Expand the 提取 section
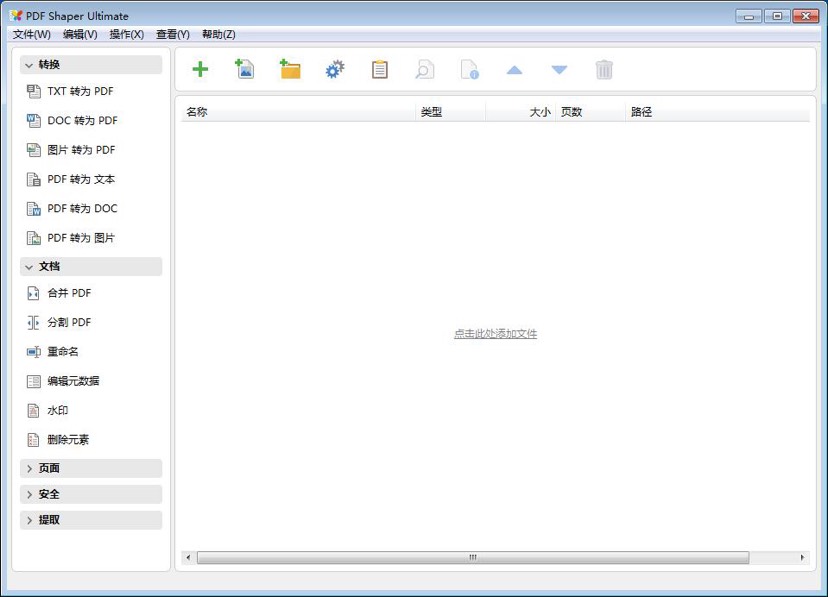 point(91,520)
